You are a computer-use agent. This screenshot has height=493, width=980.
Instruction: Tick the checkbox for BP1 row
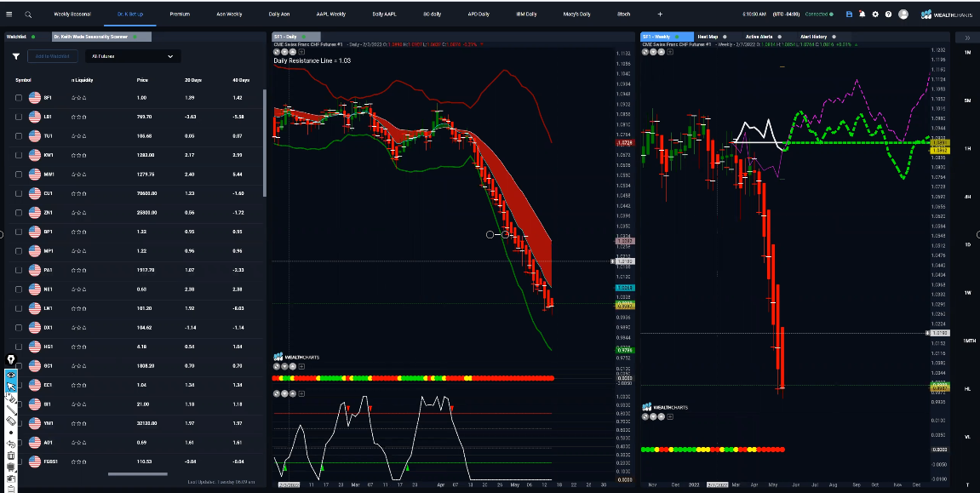click(x=19, y=232)
